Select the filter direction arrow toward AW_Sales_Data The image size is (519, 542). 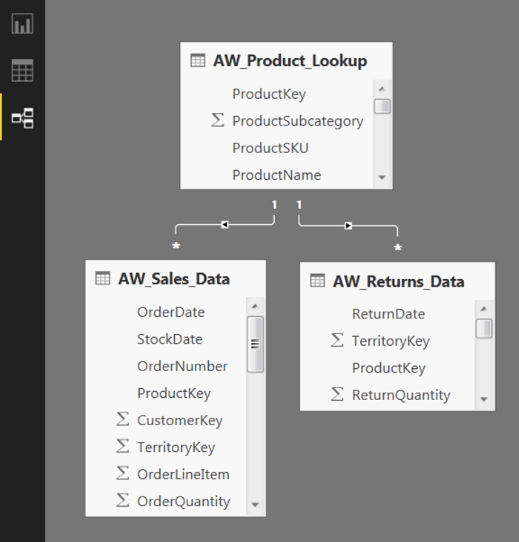pos(225,225)
